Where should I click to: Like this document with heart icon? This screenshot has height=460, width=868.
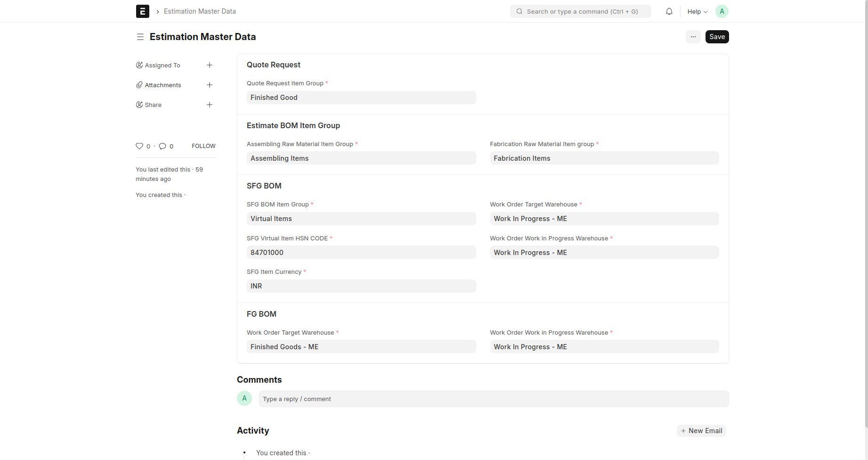point(139,146)
